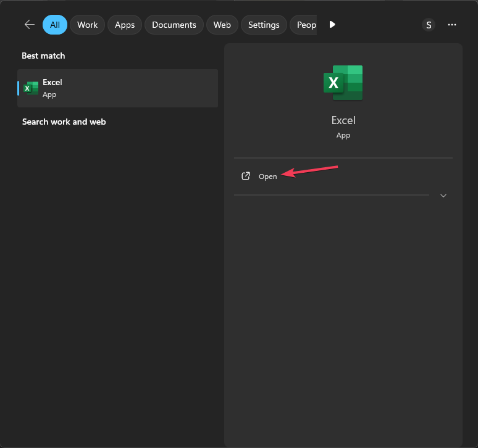The image size is (478, 448).
Task: Switch to the Work filter tab
Action: click(87, 25)
